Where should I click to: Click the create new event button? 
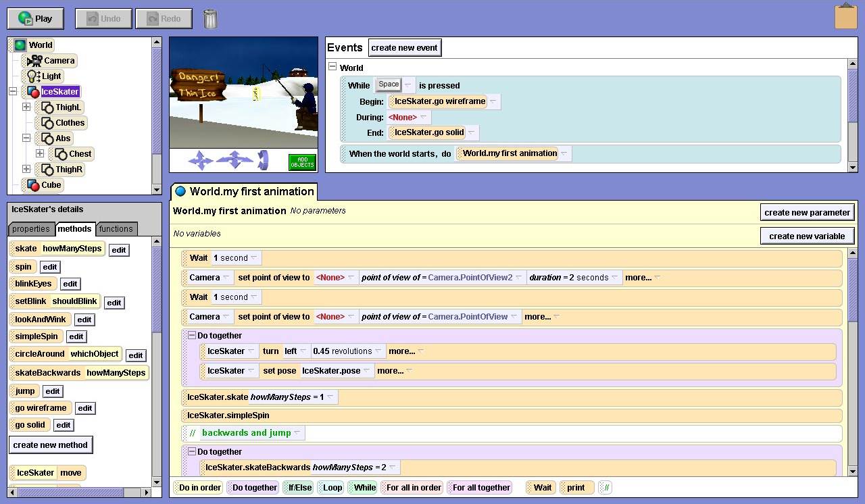(x=405, y=47)
